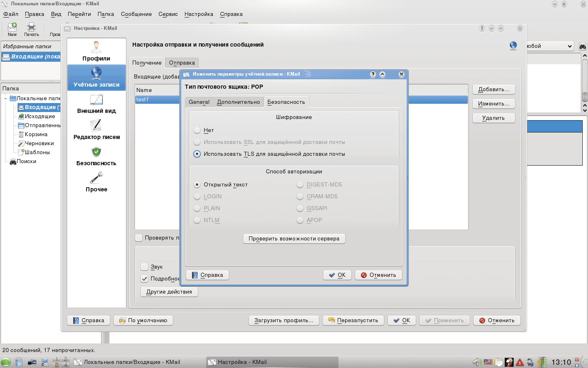Image resolution: width=588 pixels, height=368 pixels.
Task: Open the Правка menu
Action: click(34, 14)
